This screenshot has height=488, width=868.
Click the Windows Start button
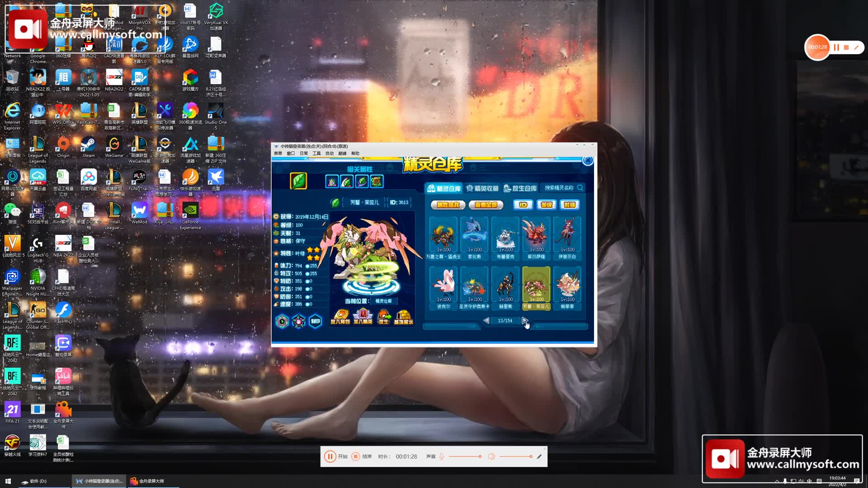click(8, 481)
